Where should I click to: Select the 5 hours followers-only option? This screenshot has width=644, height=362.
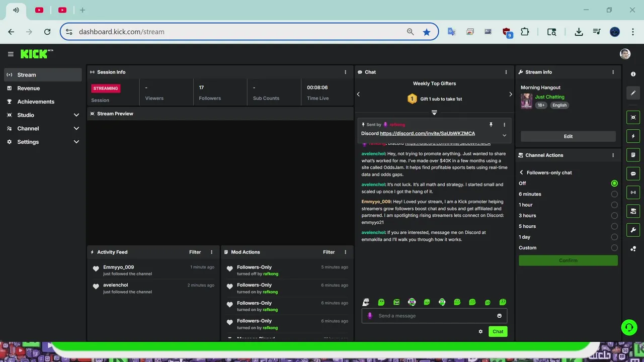(614, 226)
